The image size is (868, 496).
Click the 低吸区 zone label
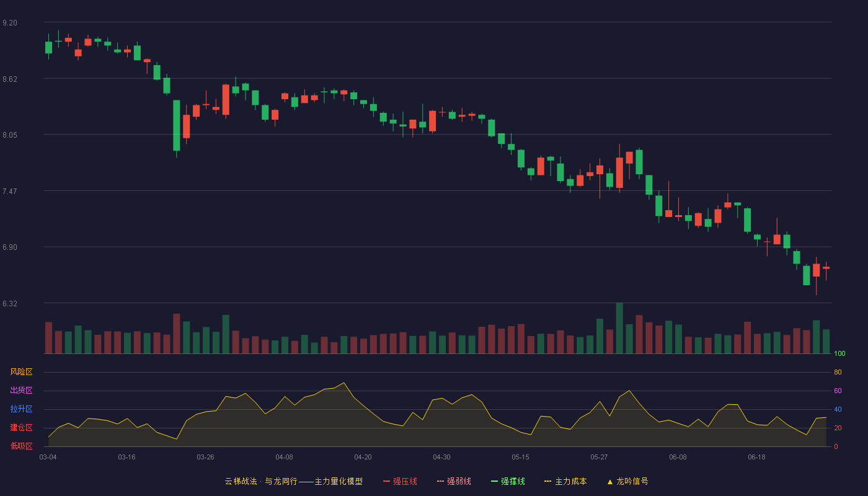click(x=21, y=446)
